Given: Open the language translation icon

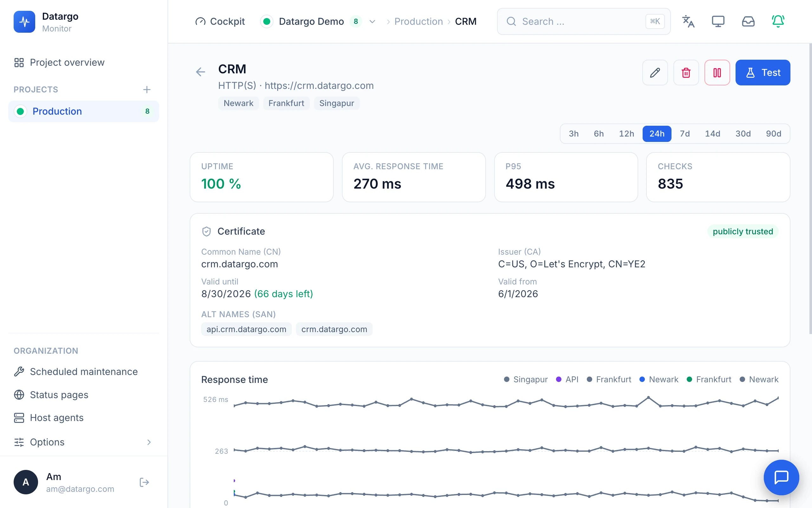Looking at the screenshot, I should pos(688,22).
